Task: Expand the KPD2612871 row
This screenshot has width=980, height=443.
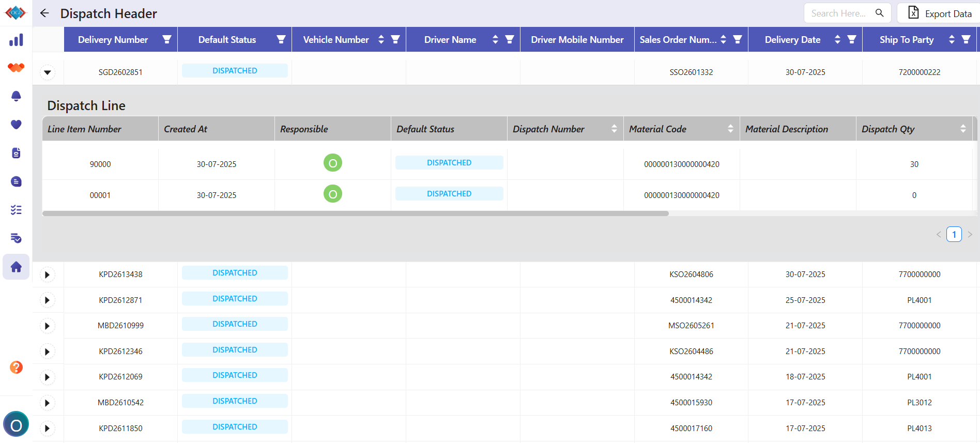Action: (x=47, y=300)
